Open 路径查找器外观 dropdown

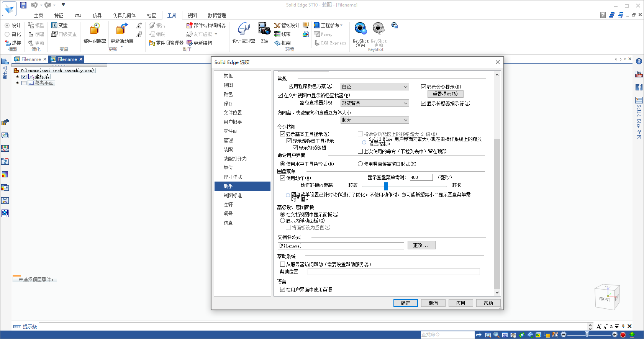coord(375,103)
